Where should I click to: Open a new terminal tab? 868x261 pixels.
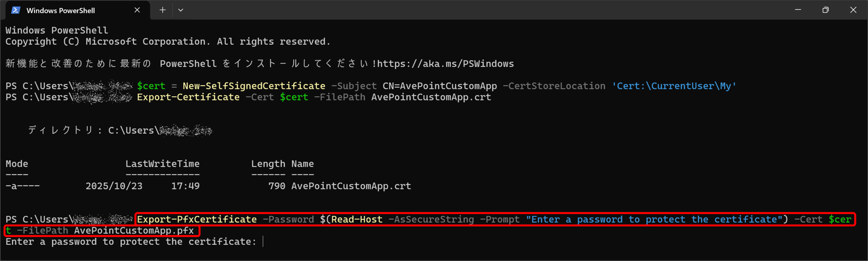click(x=163, y=10)
